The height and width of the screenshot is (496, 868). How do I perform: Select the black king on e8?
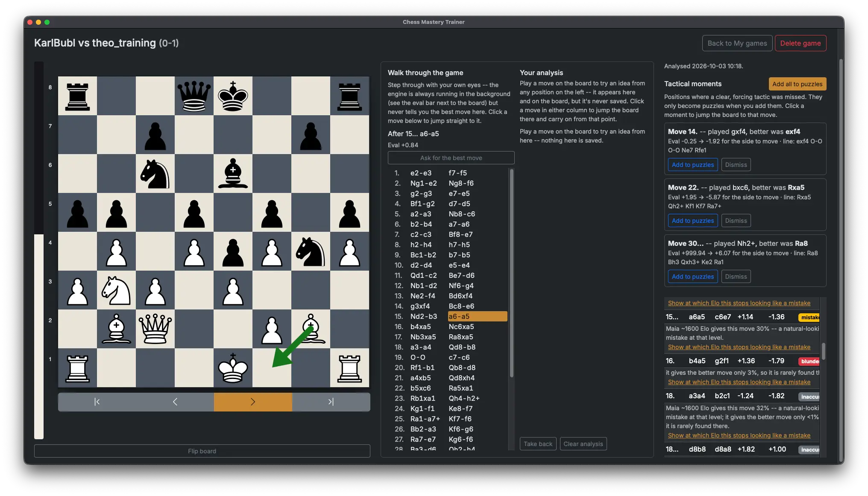tap(233, 96)
